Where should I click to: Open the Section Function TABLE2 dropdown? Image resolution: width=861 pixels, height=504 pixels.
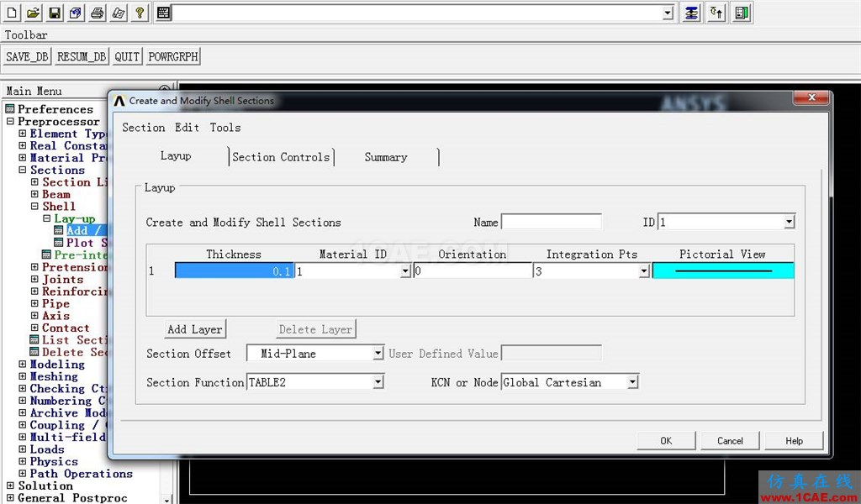pos(378,382)
